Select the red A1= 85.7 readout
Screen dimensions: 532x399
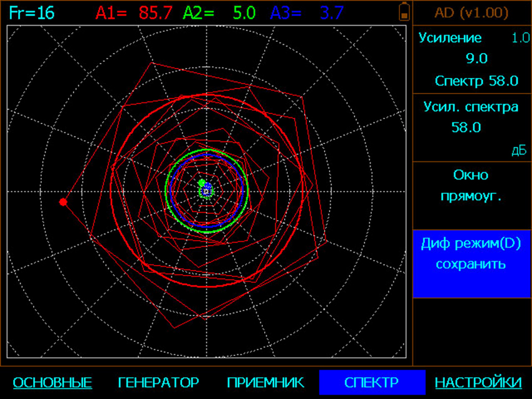pos(134,13)
